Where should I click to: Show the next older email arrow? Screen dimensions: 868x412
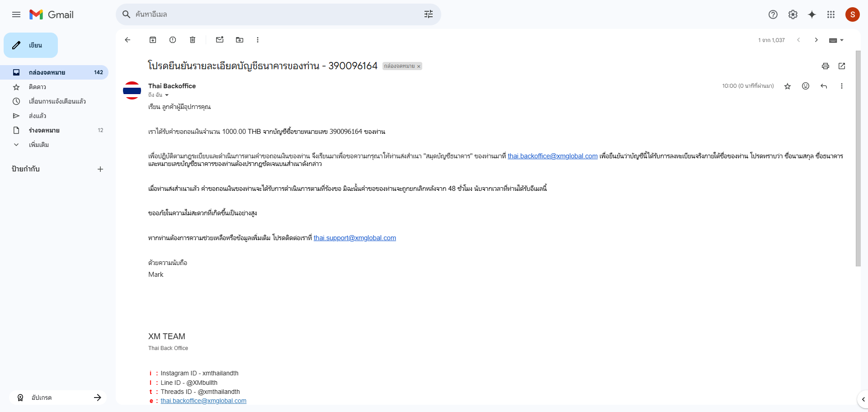point(816,40)
